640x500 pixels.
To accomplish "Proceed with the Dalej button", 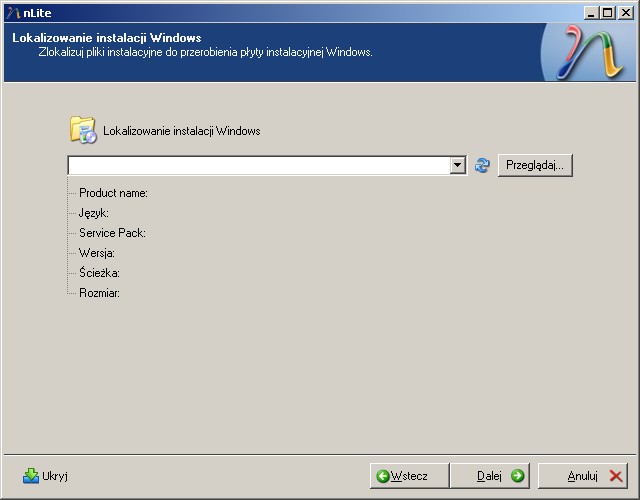I will tap(490, 476).
